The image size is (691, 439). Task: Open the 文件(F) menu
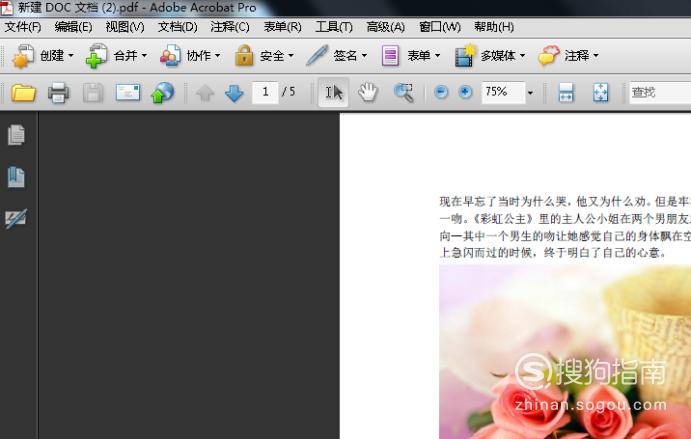tap(23, 27)
